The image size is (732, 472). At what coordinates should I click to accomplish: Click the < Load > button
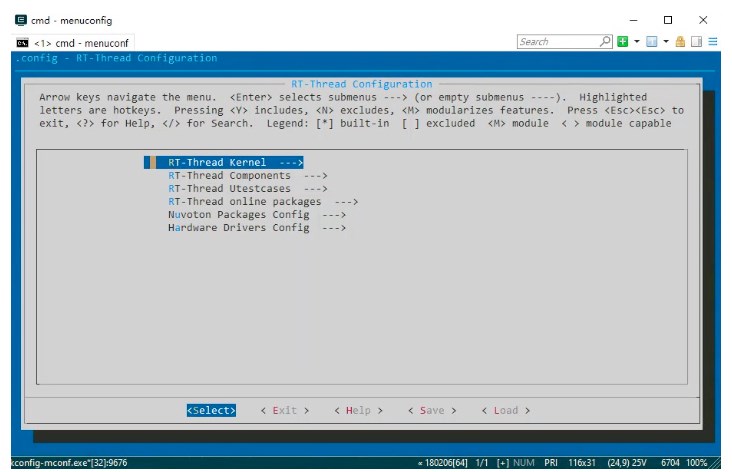click(x=506, y=410)
